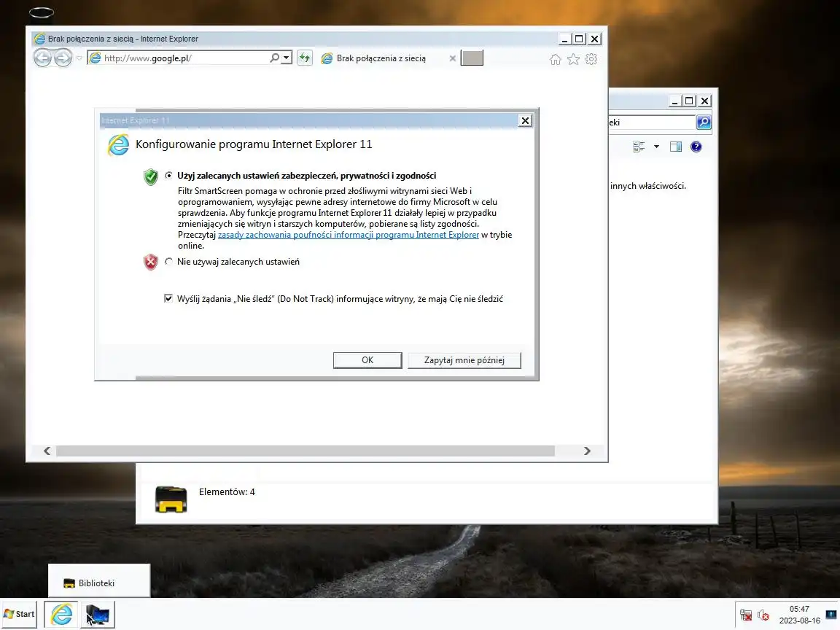Go to the Home page icon
Screen dimensions: 840x630
(x=555, y=60)
